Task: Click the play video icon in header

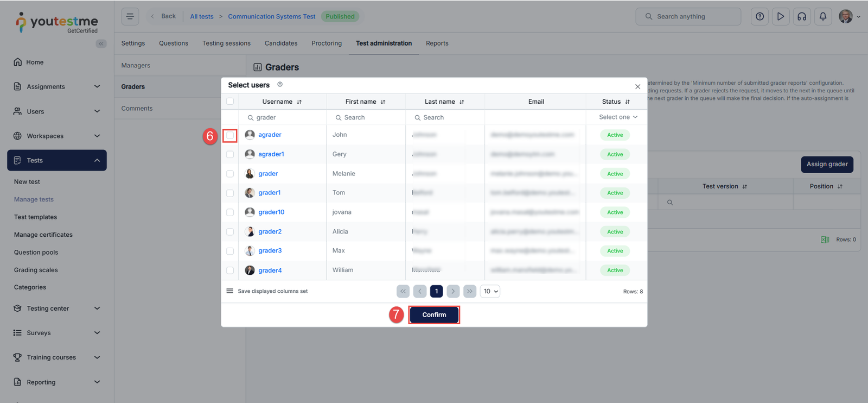Action: pos(780,16)
